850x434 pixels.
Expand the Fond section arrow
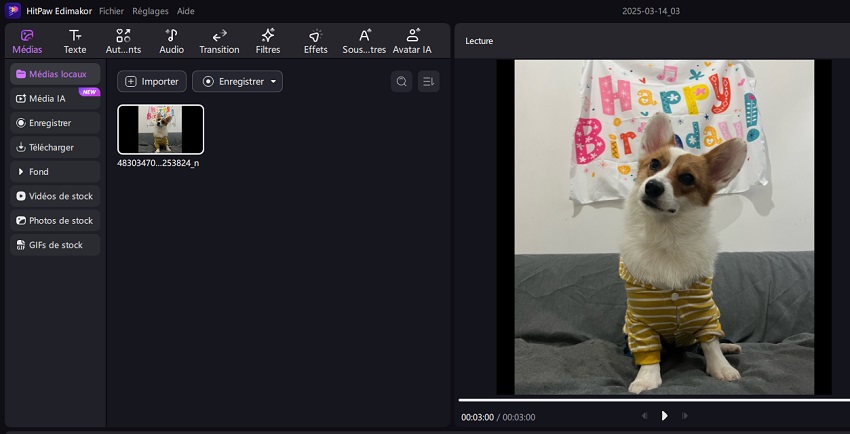click(21, 172)
